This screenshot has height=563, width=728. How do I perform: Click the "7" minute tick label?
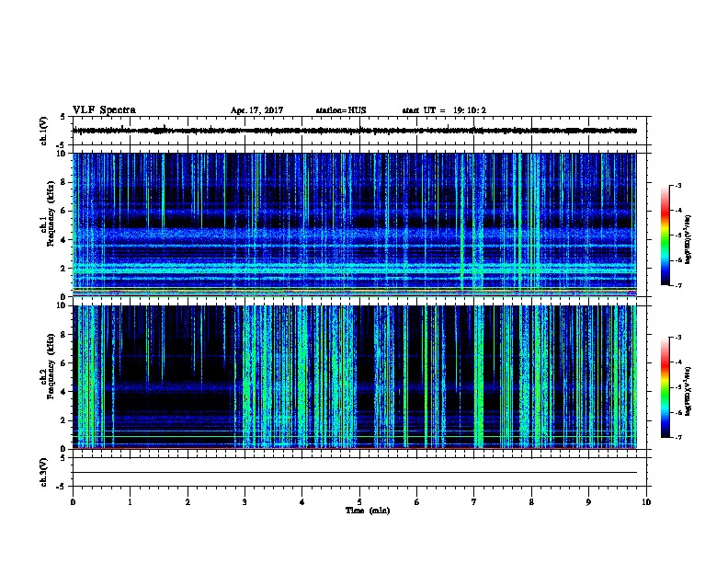click(x=474, y=502)
